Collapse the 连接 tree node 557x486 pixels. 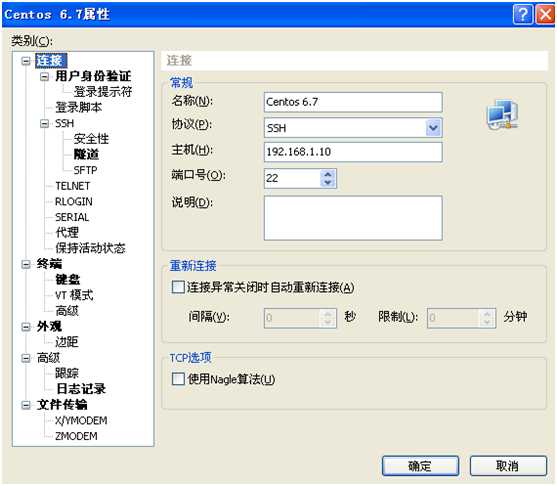pyautogui.click(x=26, y=61)
